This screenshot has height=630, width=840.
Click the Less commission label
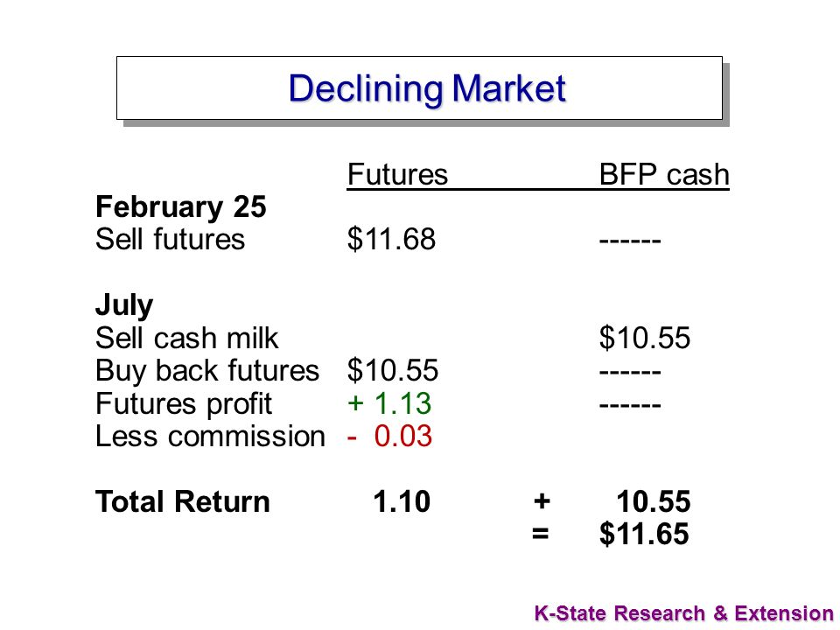click(x=211, y=436)
